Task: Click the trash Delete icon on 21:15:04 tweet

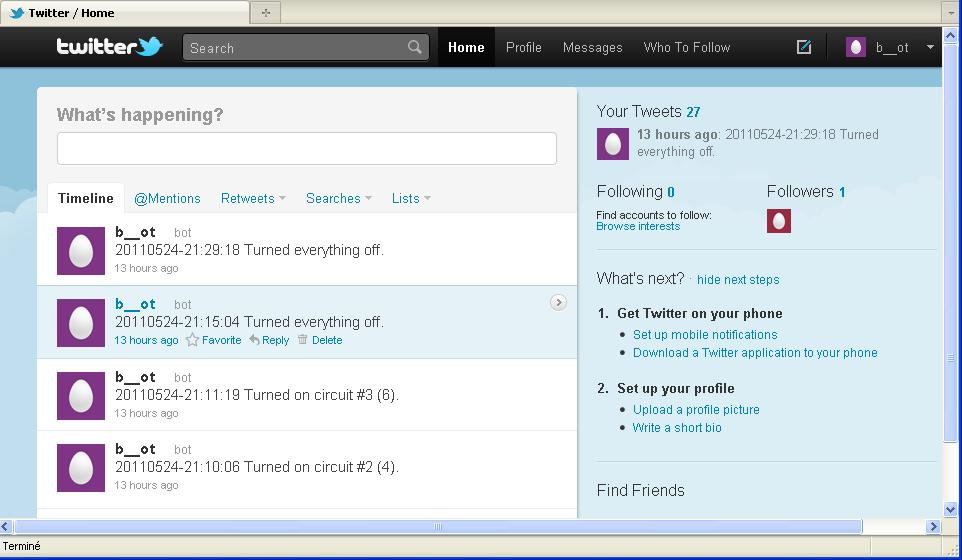Action: click(302, 339)
